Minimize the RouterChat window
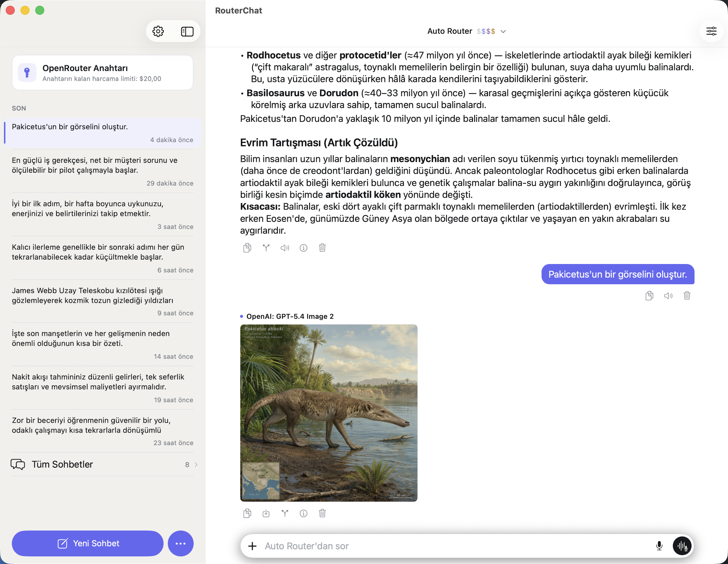This screenshot has height=564, width=728. pos(25,10)
